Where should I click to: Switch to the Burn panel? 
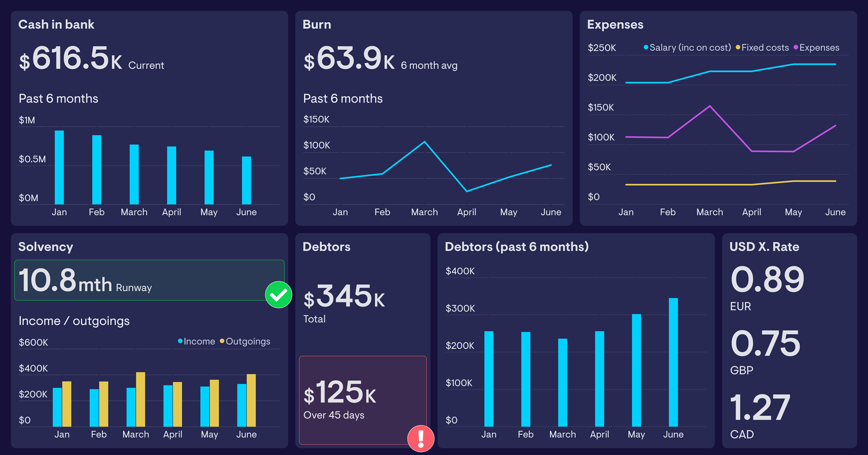pos(317,24)
